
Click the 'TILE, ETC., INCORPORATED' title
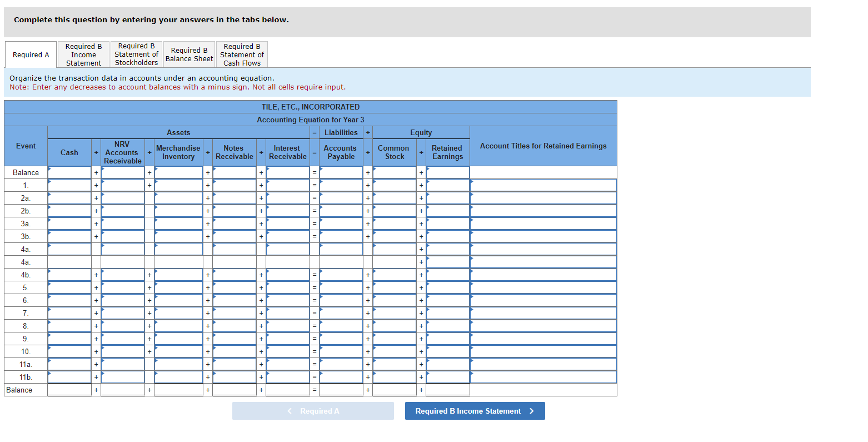[x=311, y=107]
